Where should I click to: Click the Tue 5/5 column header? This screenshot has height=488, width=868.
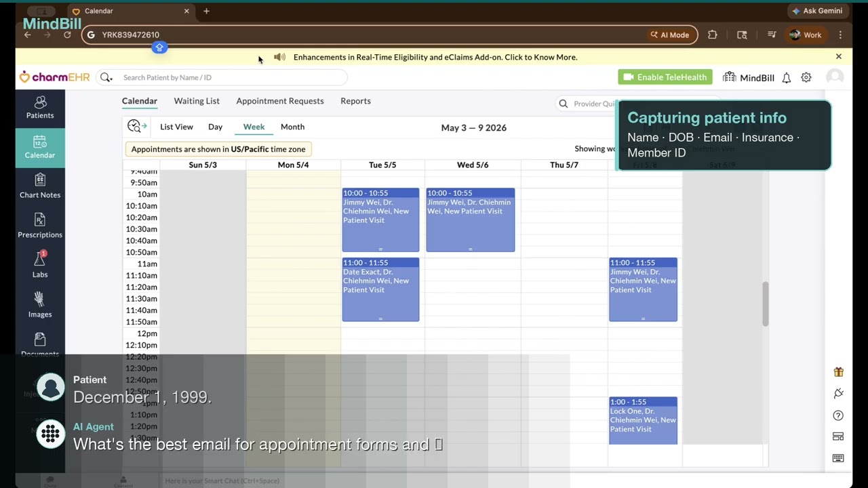[x=382, y=165]
